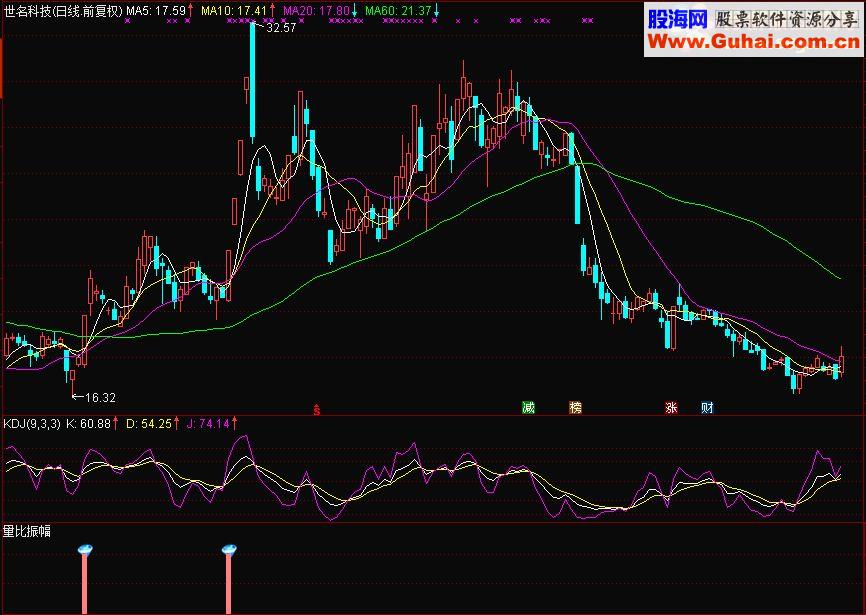Click the blue 财 event marker icon

(707, 408)
